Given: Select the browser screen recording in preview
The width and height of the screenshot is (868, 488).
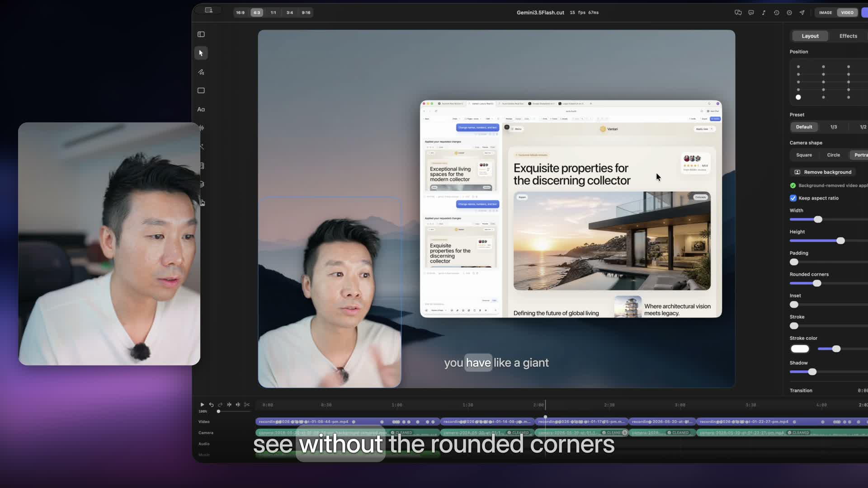Looking at the screenshot, I should pyautogui.click(x=571, y=209).
